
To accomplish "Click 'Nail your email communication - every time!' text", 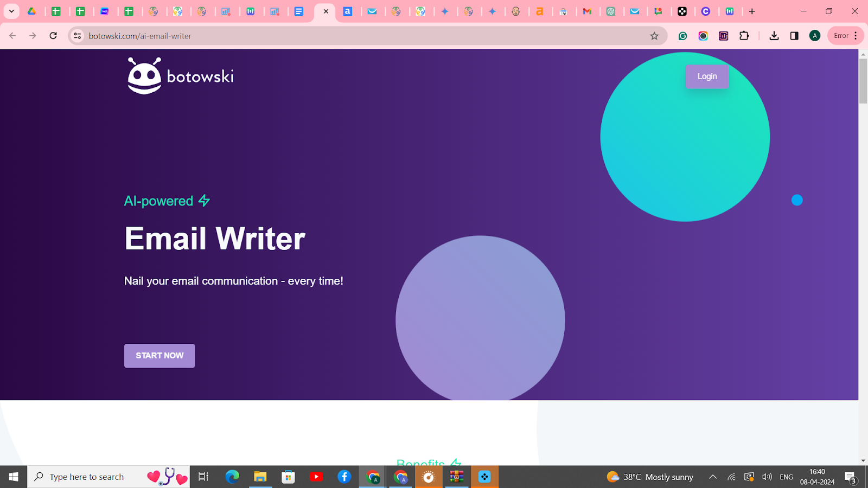I will click(233, 281).
